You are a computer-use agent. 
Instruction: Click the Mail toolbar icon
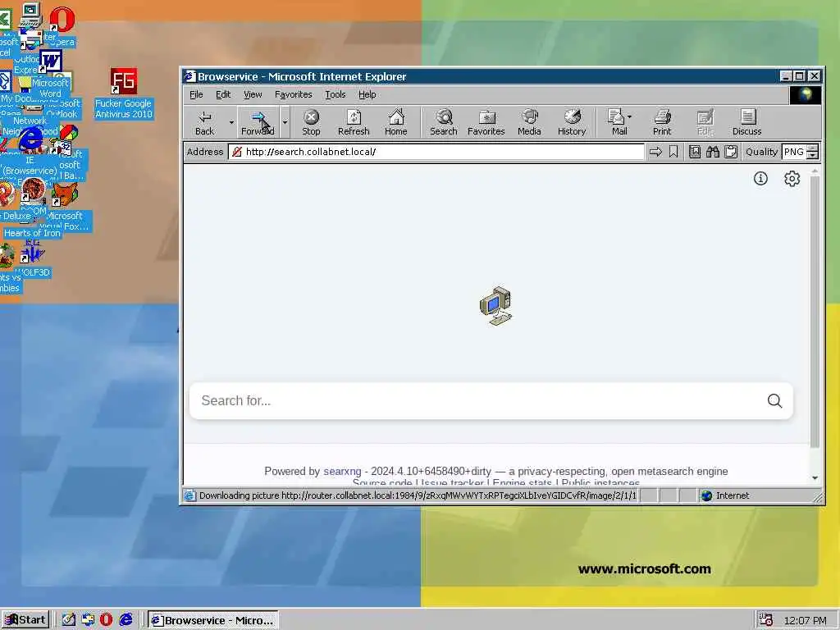tap(618, 122)
